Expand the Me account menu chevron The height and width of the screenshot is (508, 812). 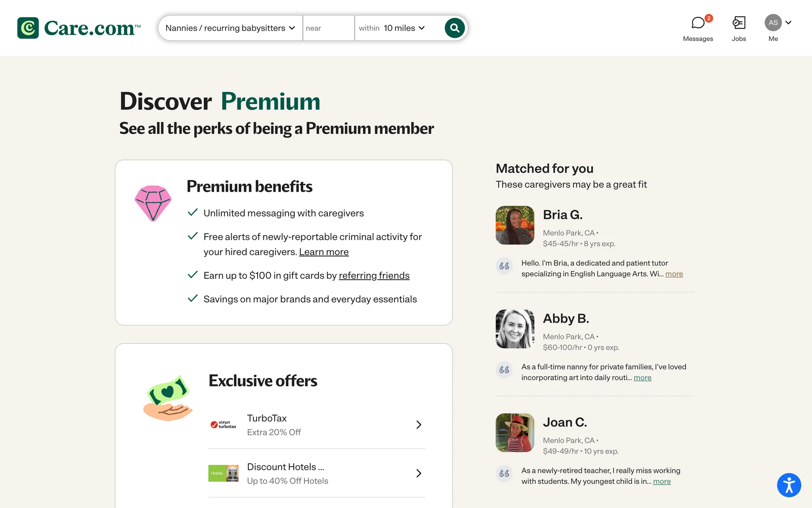tap(788, 23)
